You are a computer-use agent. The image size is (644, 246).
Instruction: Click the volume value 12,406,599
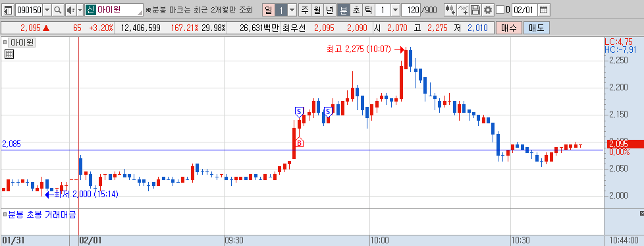141,28
